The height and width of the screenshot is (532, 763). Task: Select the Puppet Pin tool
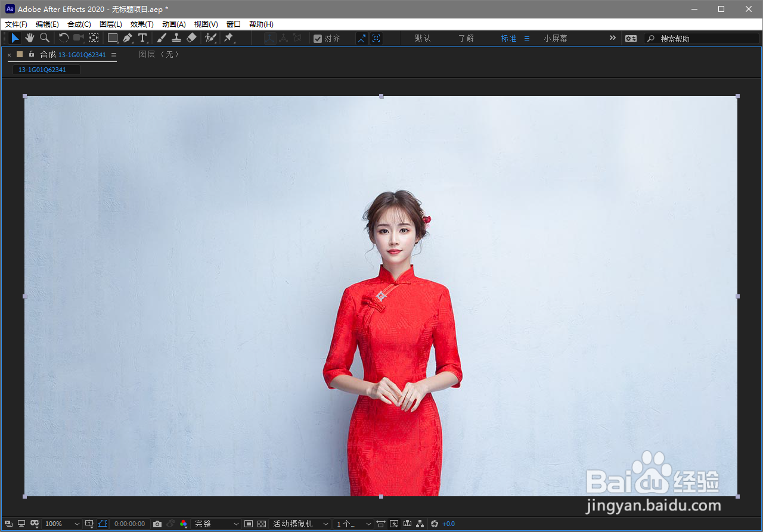point(229,38)
